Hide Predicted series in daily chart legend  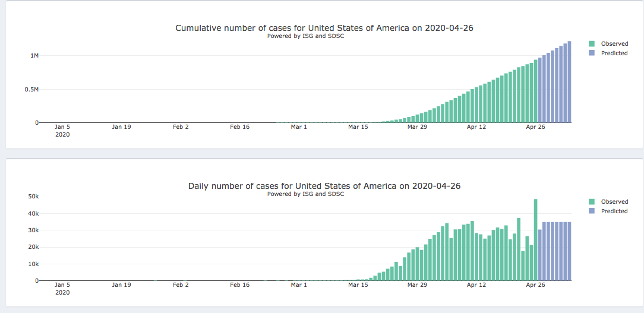click(614, 211)
